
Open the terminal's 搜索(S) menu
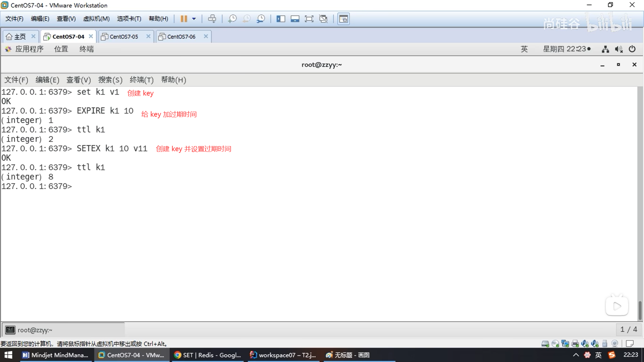coord(110,80)
